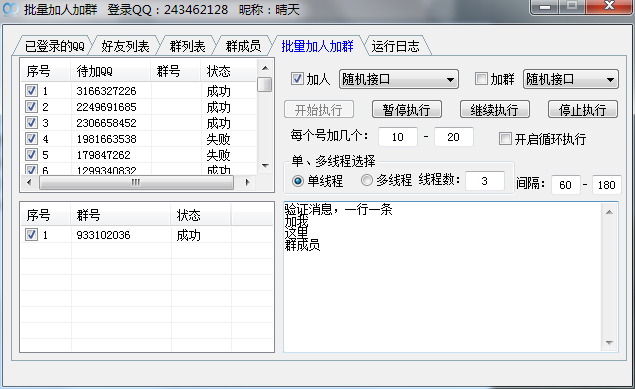Select QQ number 1981663538
This screenshot has height=389, width=635.
(x=106, y=139)
